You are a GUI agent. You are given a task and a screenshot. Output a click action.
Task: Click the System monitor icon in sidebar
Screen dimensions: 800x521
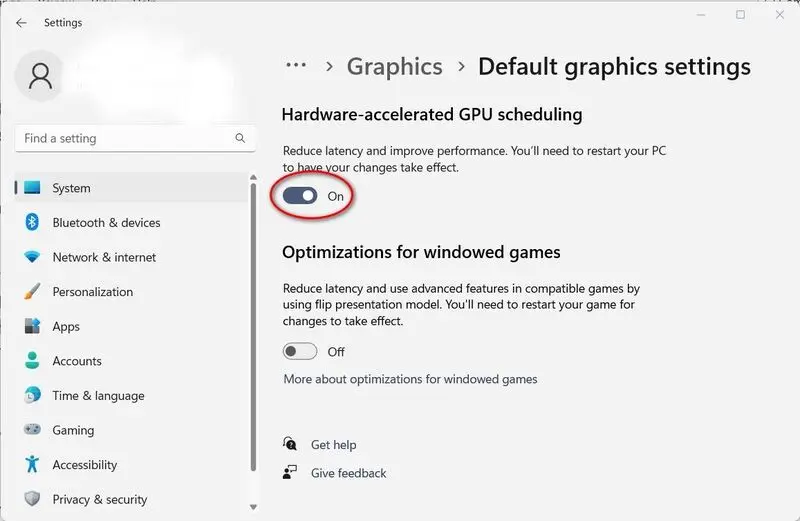coord(32,188)
